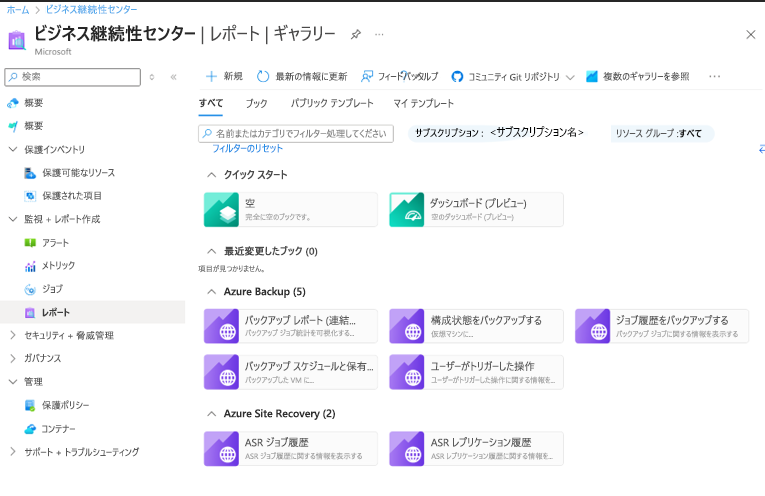
Task: Collapse the クイック スタート section
Action: pos(211,175)
